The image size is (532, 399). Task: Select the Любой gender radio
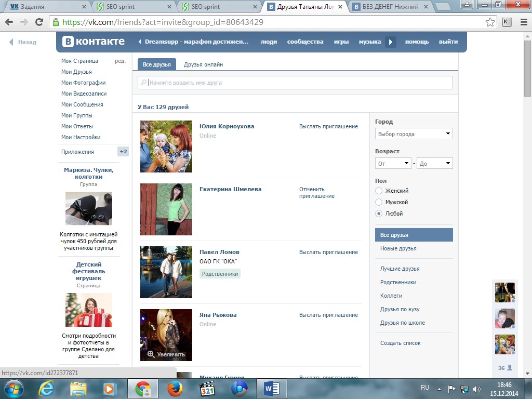[x=379, y=214]
